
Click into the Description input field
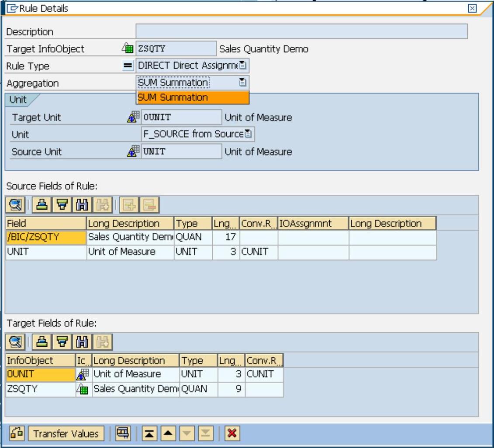tap(301, 32)
